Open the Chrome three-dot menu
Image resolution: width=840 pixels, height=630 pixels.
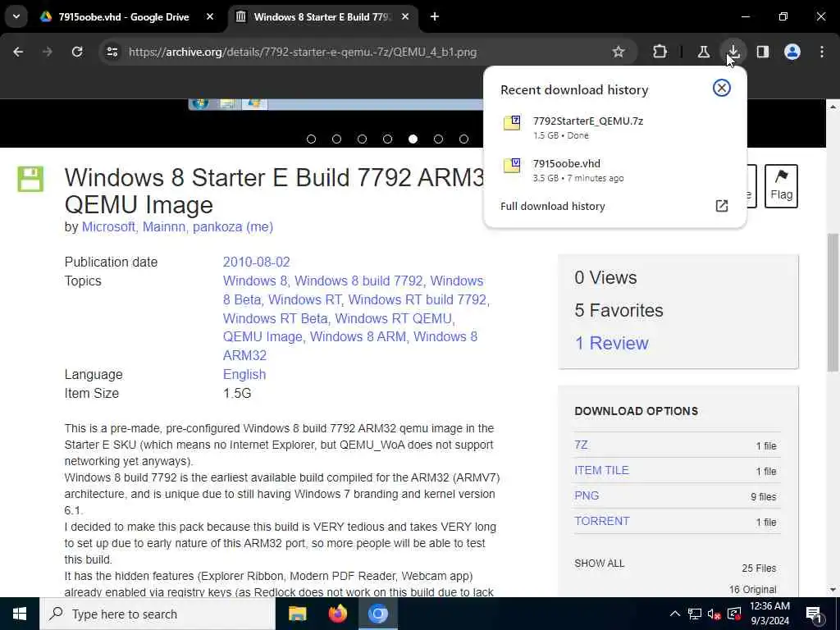click(x=822, y=52)
